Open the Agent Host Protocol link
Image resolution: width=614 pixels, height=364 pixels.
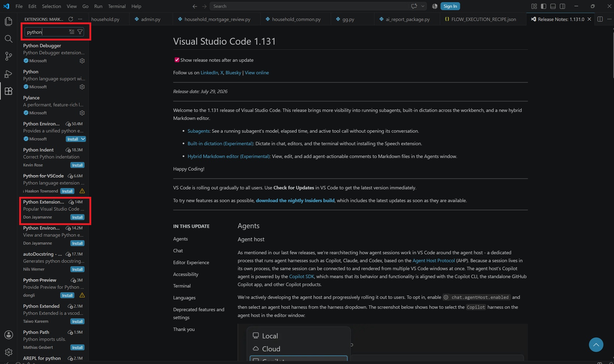[x=433, y=261]
